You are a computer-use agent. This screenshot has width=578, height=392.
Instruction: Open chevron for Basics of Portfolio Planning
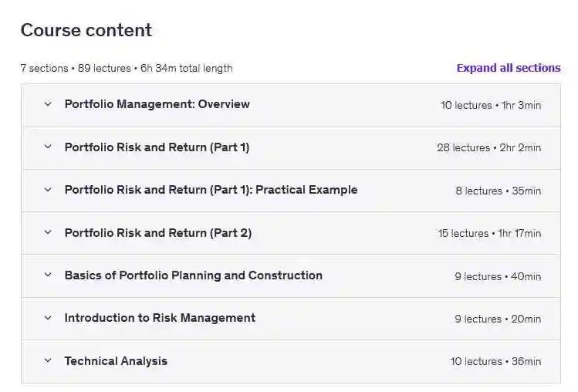point(48,275)
